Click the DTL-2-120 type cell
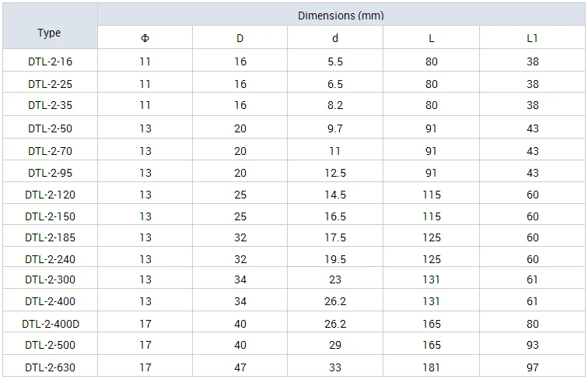 click(50, 195)
